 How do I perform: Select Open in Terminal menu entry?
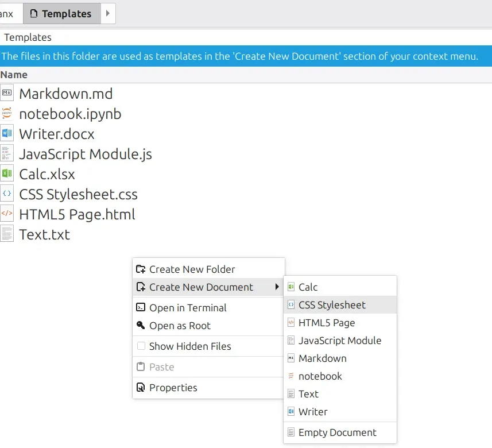188,307
